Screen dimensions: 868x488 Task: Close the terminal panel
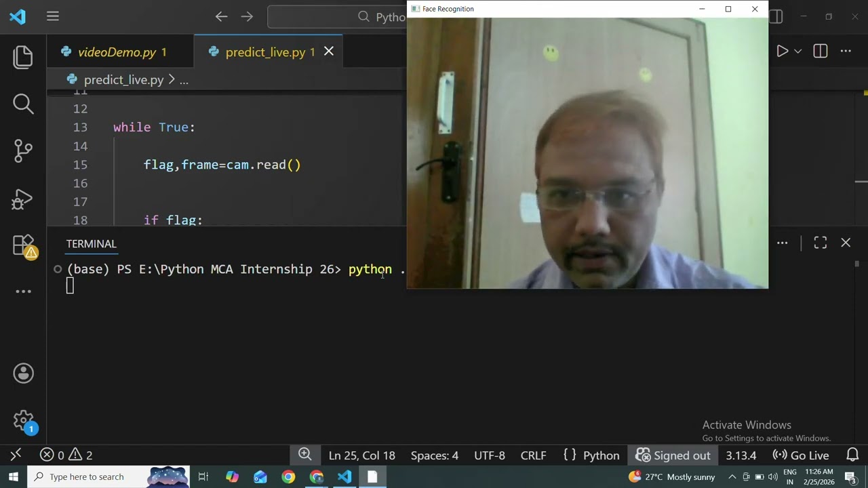tap(846, 243)
